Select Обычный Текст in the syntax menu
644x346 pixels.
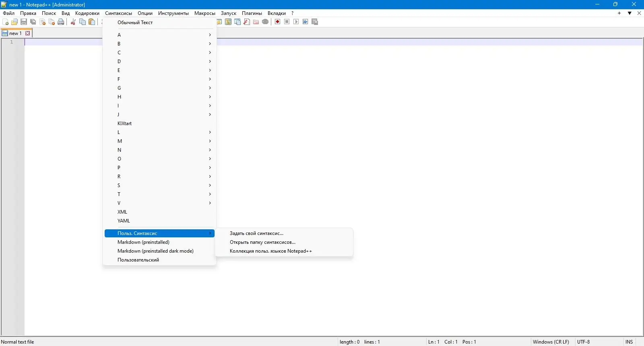[x=159, y=23]
